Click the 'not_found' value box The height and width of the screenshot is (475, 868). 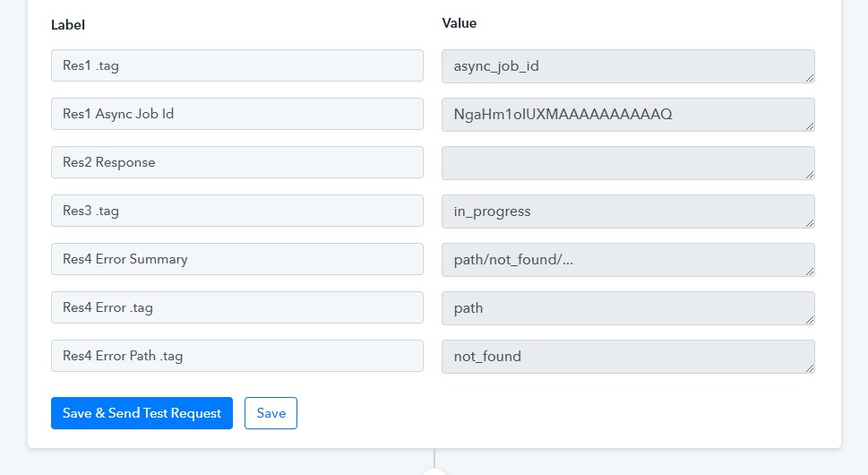point(627,356)
